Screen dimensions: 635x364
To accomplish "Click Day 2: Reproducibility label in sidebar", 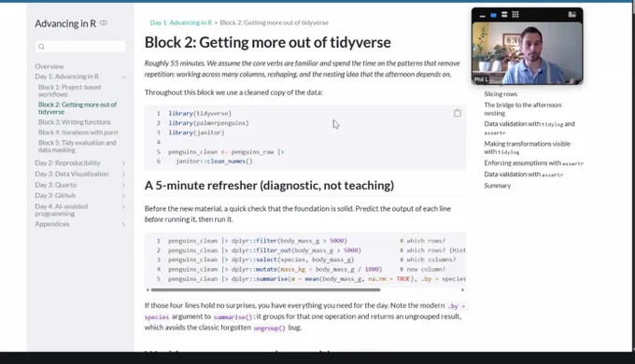I will pos(67,163).
